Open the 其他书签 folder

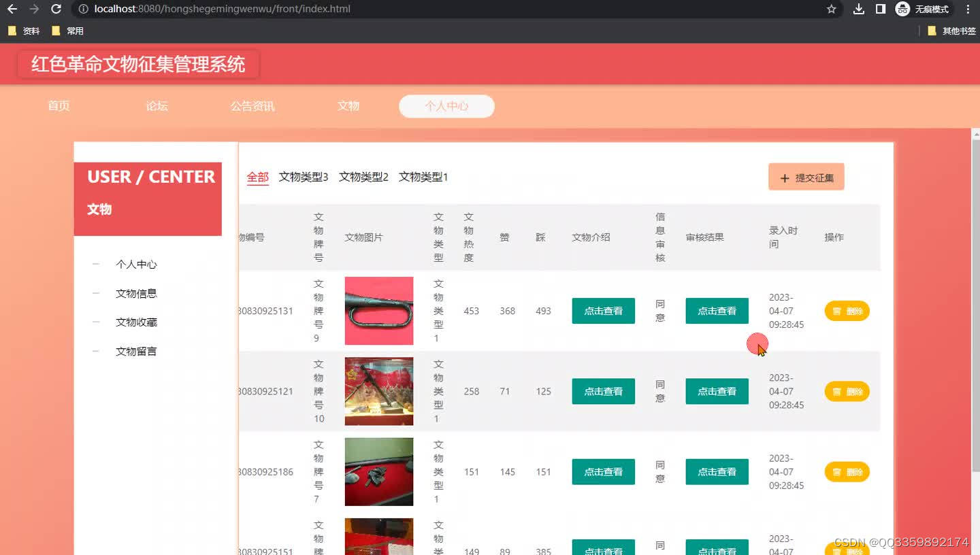[952, 31]
